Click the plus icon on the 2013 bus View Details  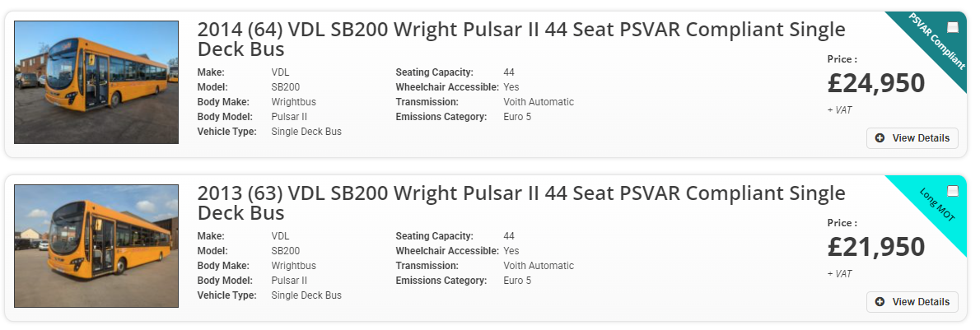tap(880, 302)
